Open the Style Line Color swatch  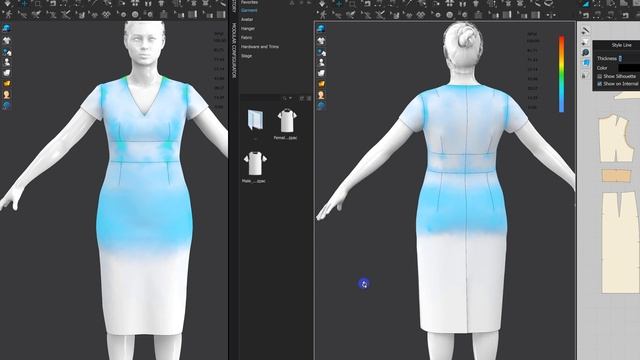(x=629, y=68)
